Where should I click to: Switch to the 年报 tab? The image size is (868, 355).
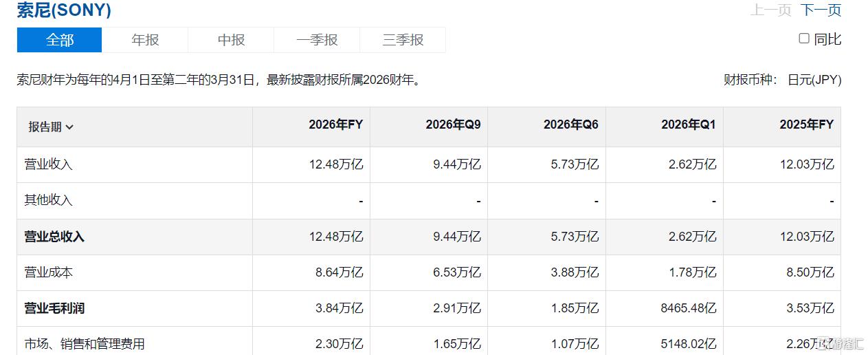coord(145,40)
